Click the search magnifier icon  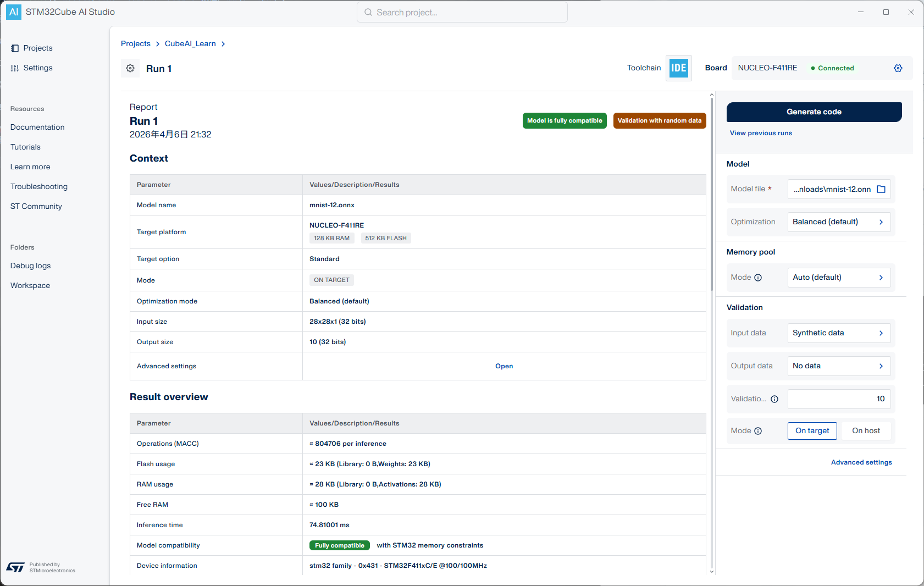368,12
